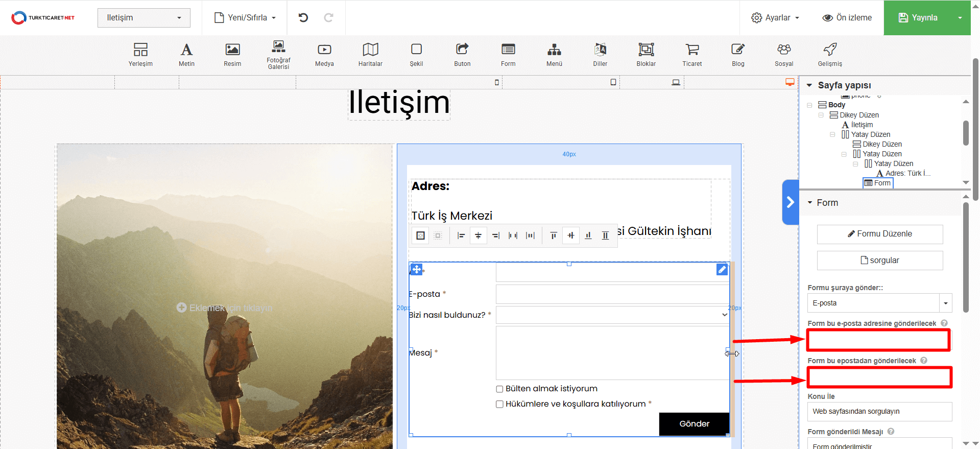Check the Bülten almak istiyorum box
Image resolution: width=980 pixels, height=449 pixels.
(499, 389)
